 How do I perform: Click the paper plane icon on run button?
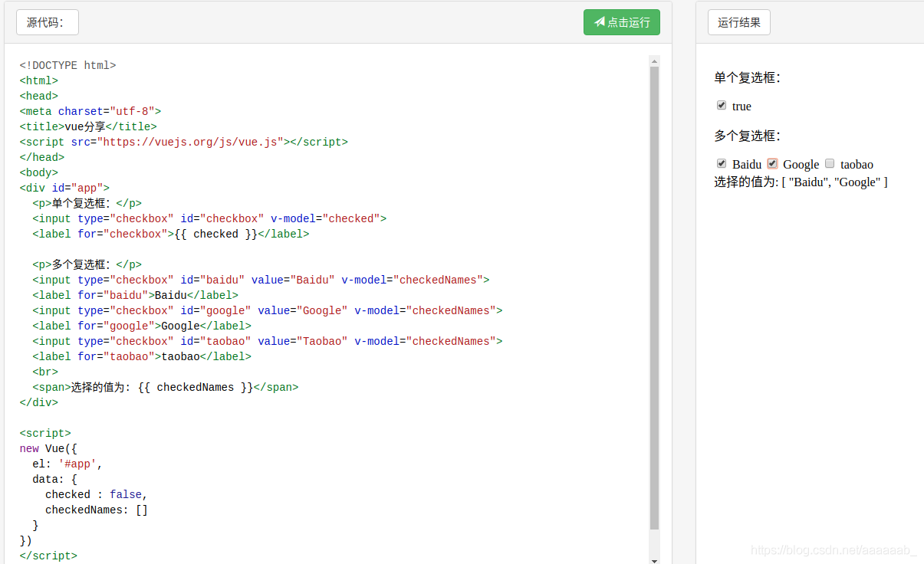coord(600,22)
